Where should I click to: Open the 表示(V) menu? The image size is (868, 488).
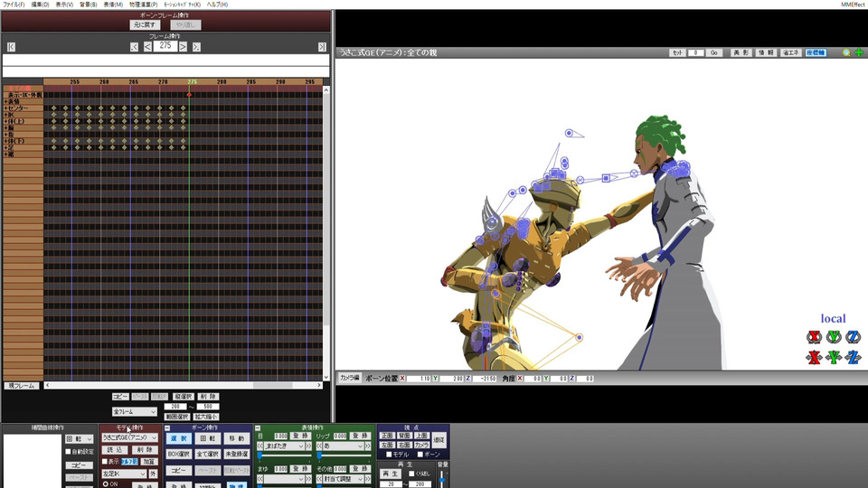tap(64, 5)
